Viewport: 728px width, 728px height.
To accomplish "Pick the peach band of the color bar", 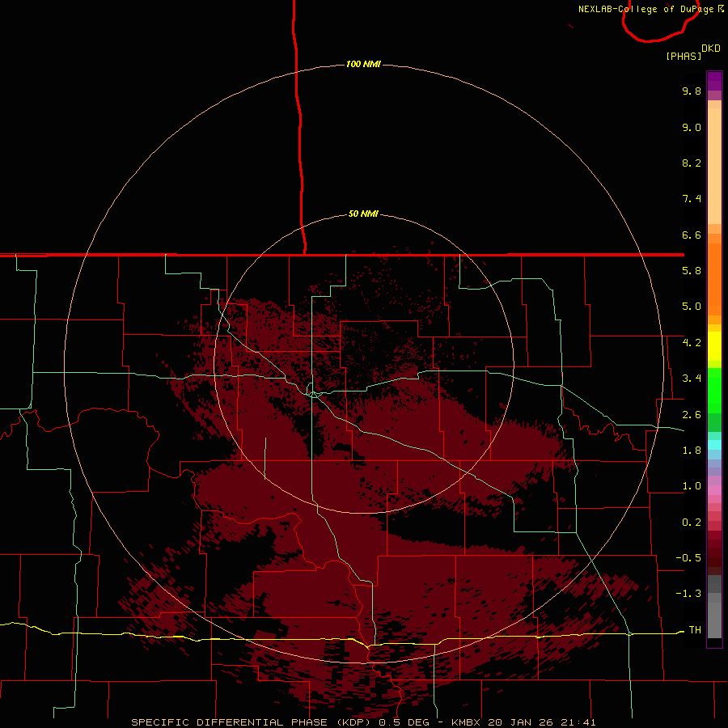I will 714,163.
